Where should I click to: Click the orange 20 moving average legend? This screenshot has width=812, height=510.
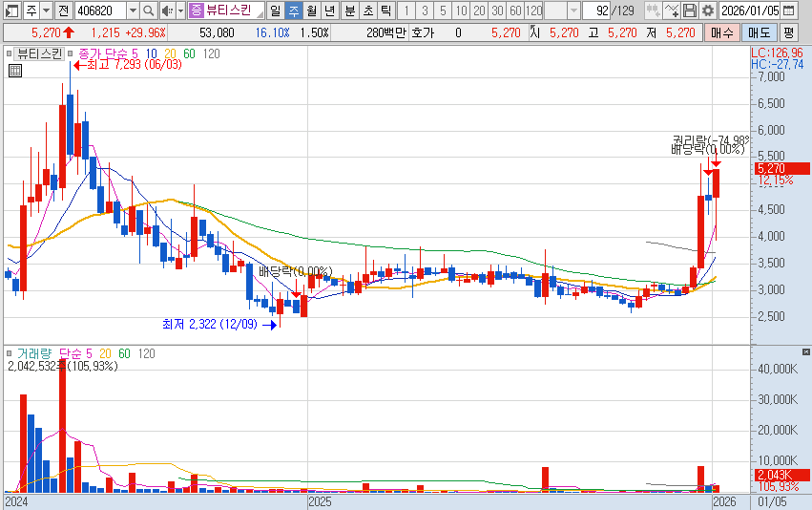[x=170, y=53]
